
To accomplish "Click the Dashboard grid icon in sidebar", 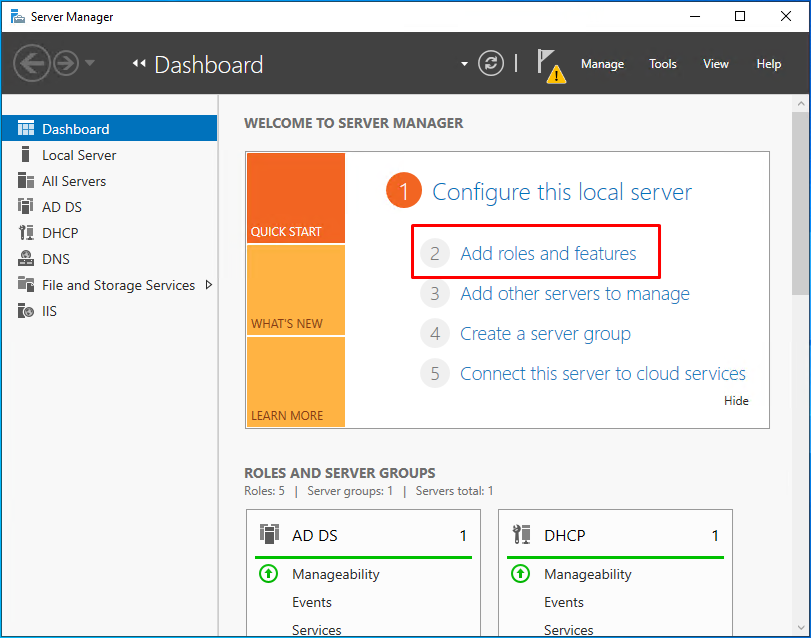I will pos(26,128).
